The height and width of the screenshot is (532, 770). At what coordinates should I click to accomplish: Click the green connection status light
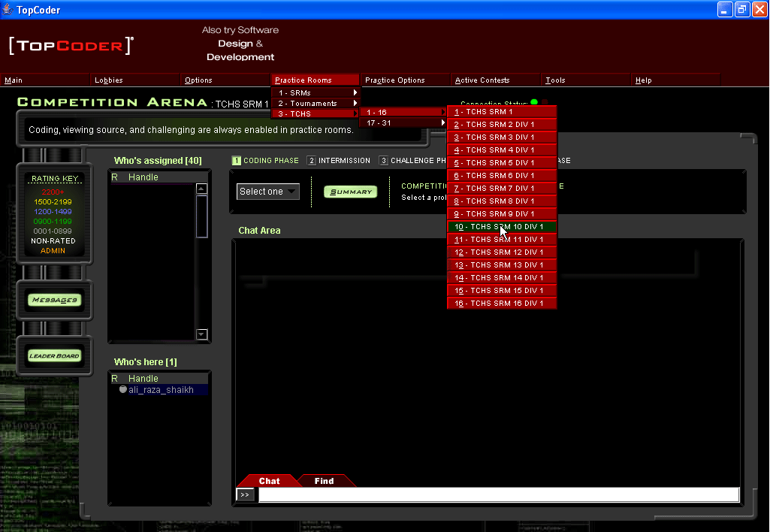tap(534, 102)
